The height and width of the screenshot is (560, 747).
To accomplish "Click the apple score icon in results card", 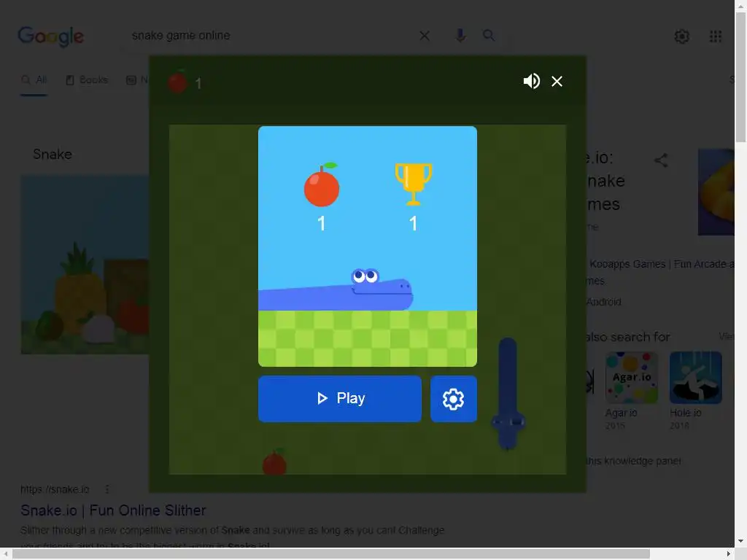I will [x=322, y=184].
